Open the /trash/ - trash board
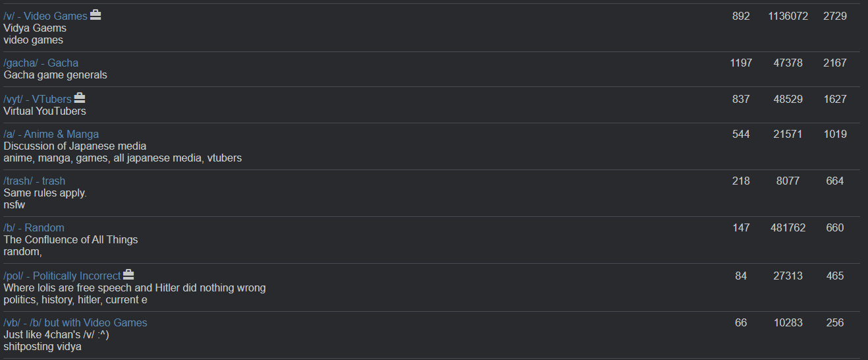This screenshot has width=868, height=360. tap(34, 181)
